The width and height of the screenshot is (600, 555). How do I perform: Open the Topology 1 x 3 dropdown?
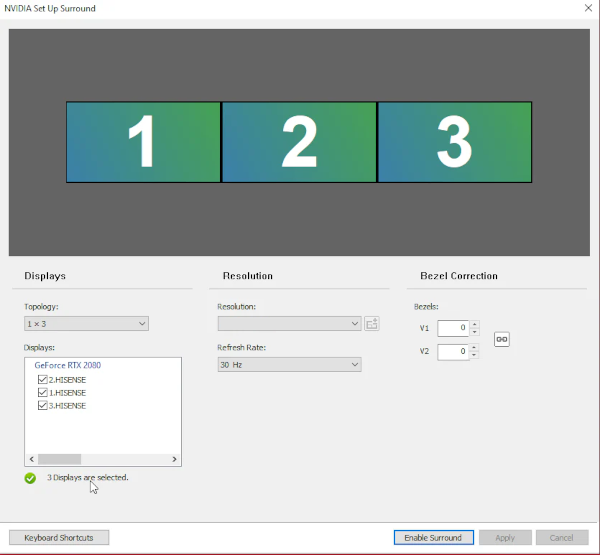pyautogui.click(x=86, y=324)
